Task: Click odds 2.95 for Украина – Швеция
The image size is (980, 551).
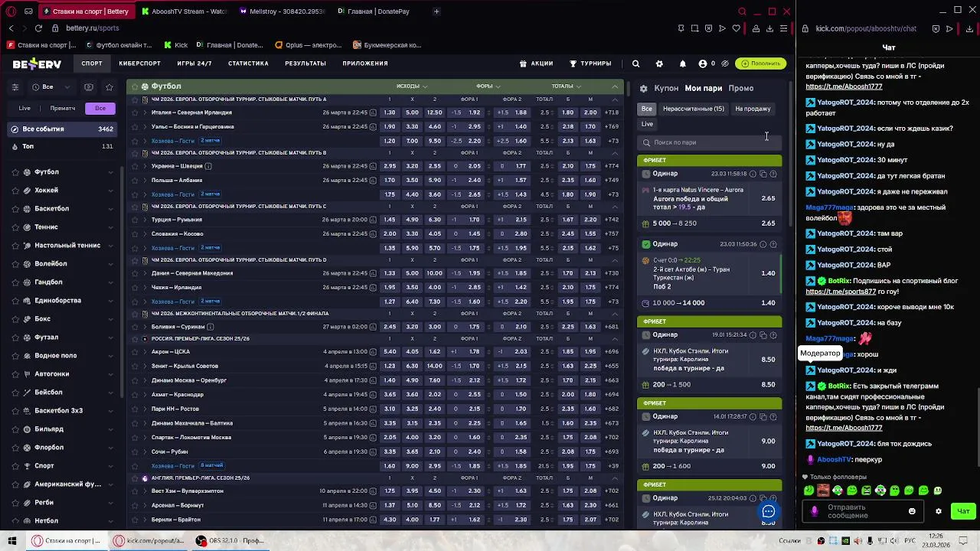Action: click(390, 166)
